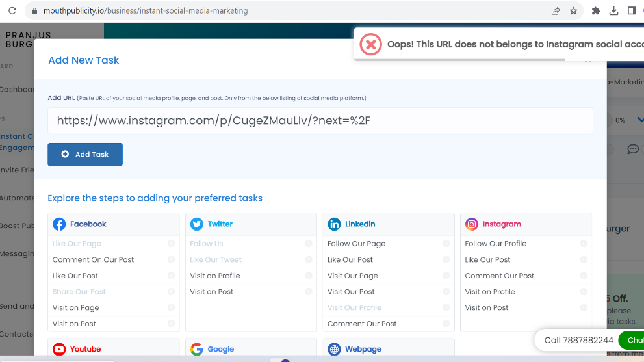Click the Youtube logo icon
Viewport: 644px width, 362px height.
pos(59,349)
